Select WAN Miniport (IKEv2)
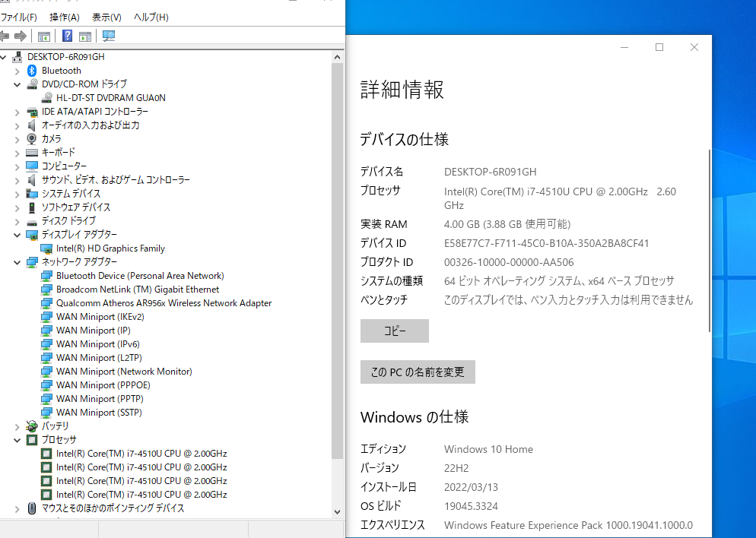The width and height of the screenshot is (756, 538). (100, 317)
